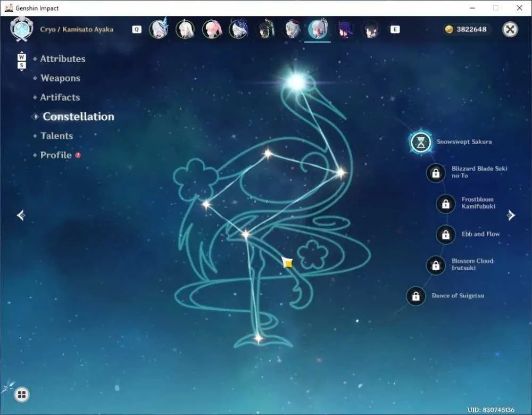The width and height of the screenshot is (532, 415).
Task: Go to previous character with left arrow
Action: point(21,215)
